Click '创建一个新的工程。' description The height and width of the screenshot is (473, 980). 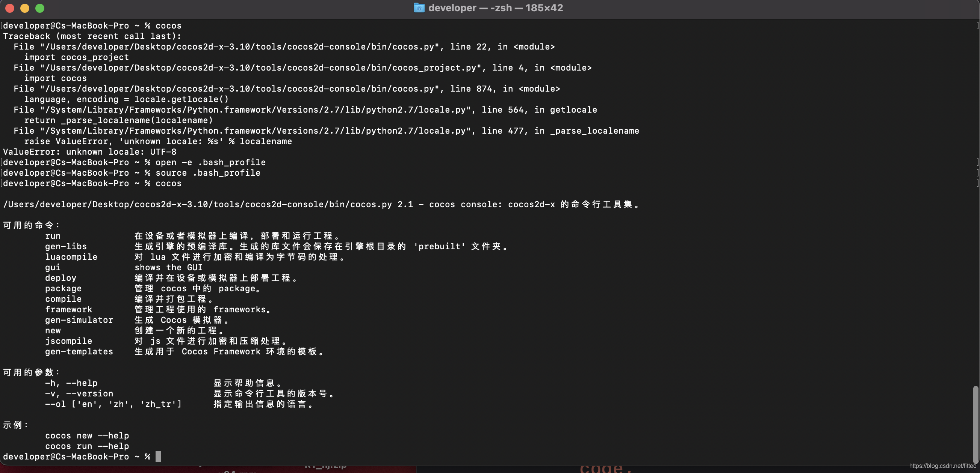(x=179, y=330)
